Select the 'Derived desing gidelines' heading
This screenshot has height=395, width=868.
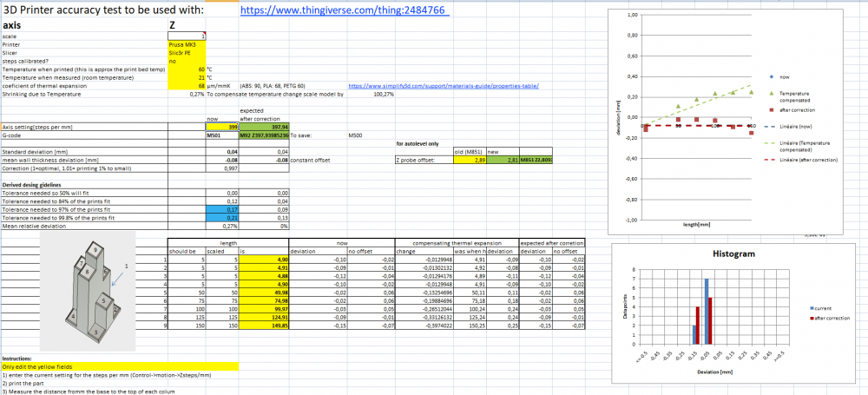(x=31, y=185)
